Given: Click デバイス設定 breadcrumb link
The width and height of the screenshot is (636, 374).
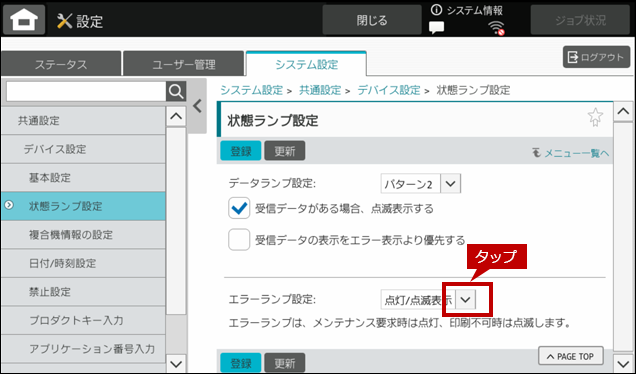Looking at the screenshot, I should click(389, 90).
